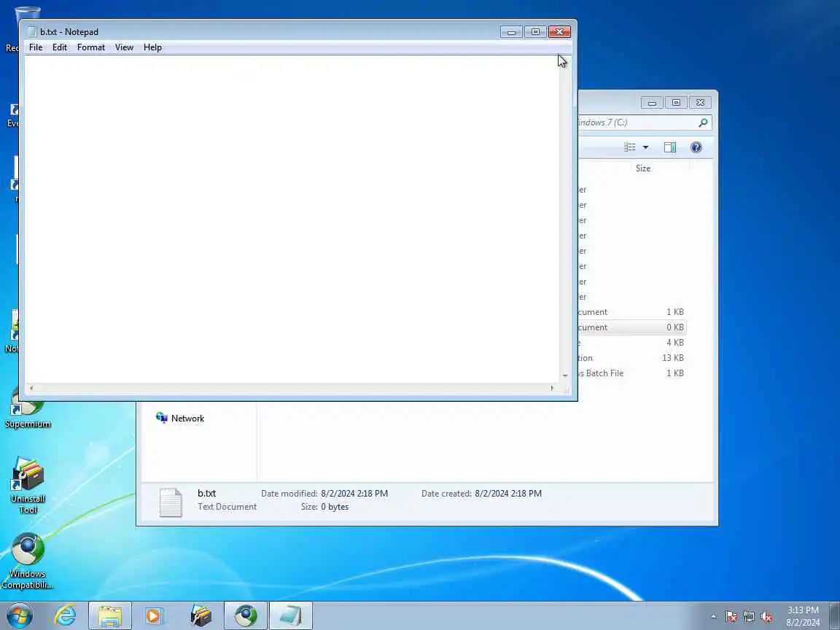Close the b.txt Notepad window
The height and width of the screenshot is (630, 840).
click(x=559, y=32)
